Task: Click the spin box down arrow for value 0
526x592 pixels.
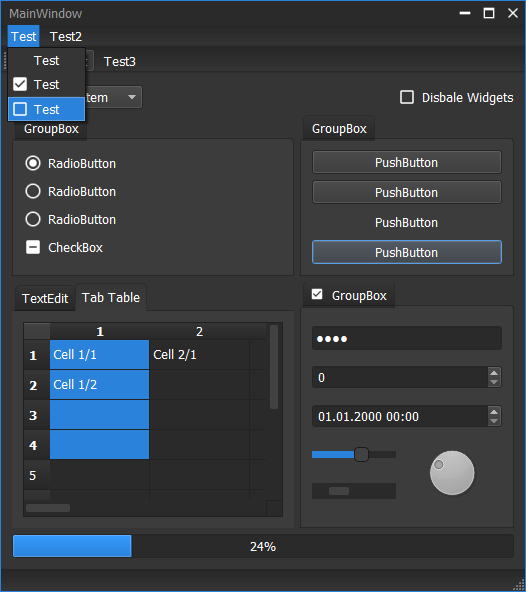Action: pos(494,382)
